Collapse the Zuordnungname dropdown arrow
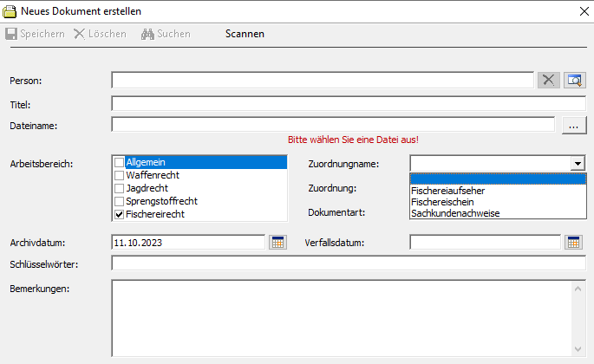This screenshot has width=594, height=364. 577,163
